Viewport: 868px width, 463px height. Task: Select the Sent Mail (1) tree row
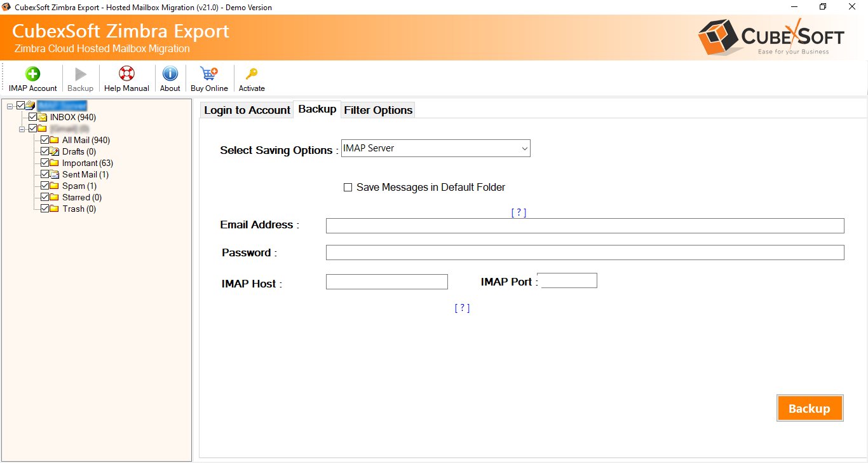85,174
